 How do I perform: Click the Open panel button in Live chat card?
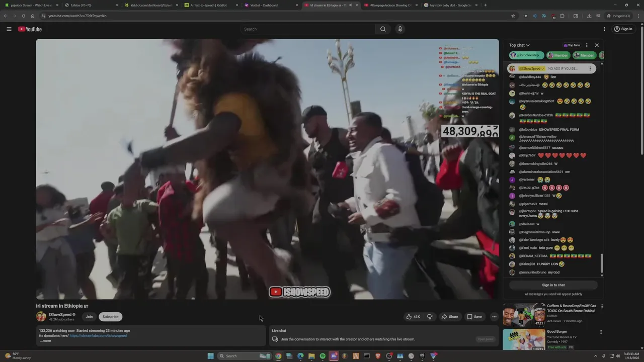click(486, 339)
